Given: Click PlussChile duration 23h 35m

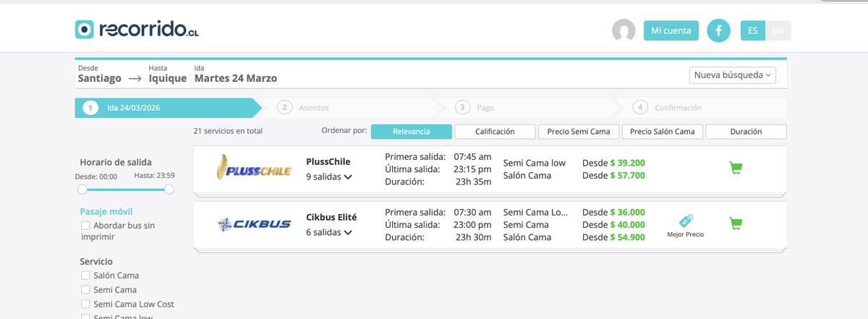Looking at the screenshot, I should coord(473,182).
